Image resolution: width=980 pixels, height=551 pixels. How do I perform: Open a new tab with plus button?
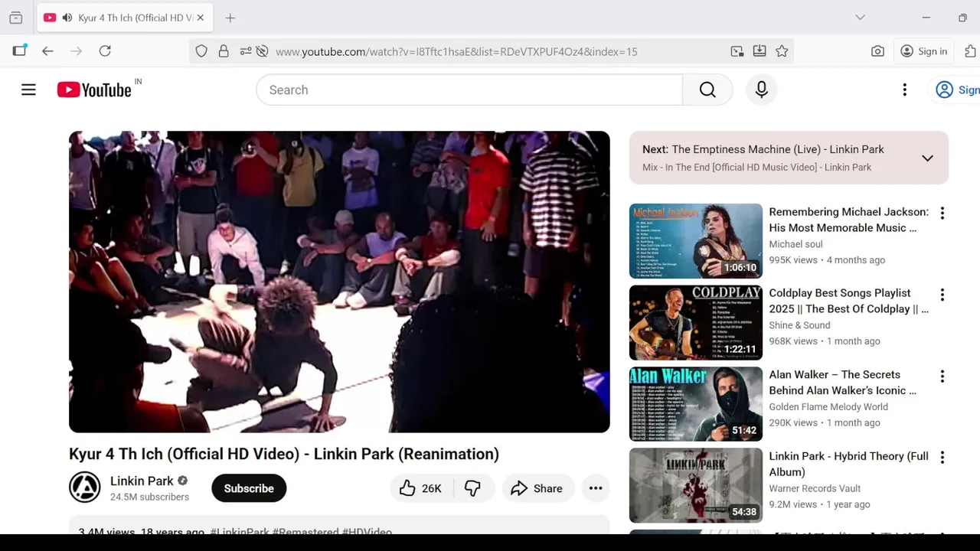[x=230, y=18]
